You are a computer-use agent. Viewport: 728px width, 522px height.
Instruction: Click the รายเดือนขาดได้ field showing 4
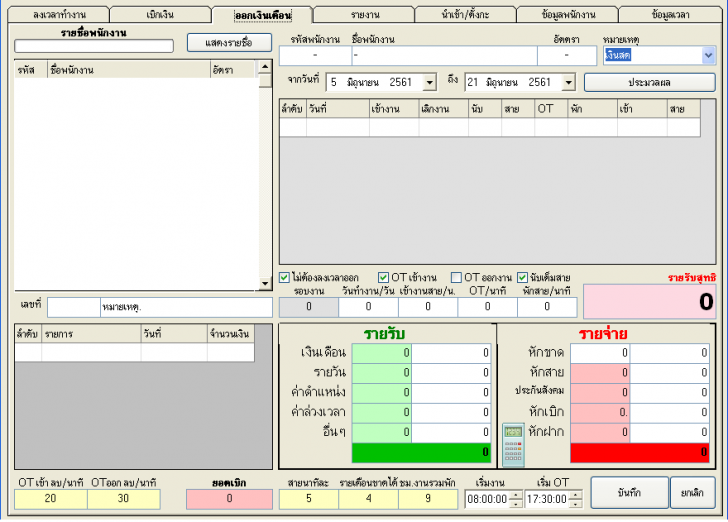[x=368, y=499]
